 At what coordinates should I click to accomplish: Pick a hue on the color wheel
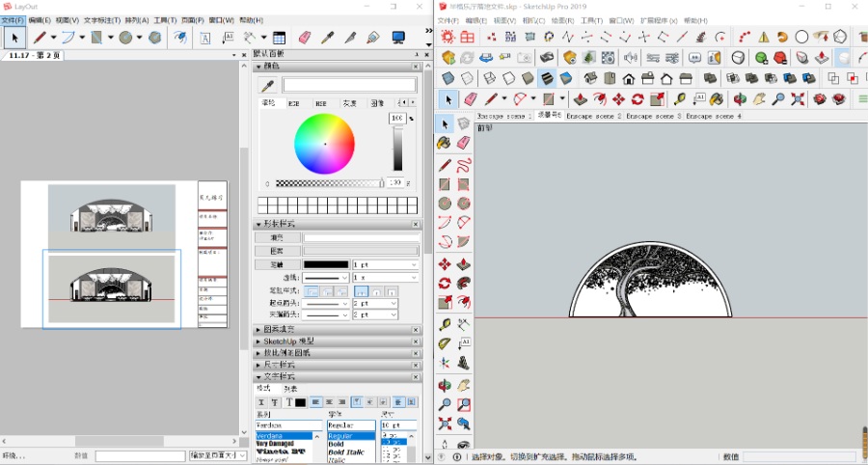324,144
